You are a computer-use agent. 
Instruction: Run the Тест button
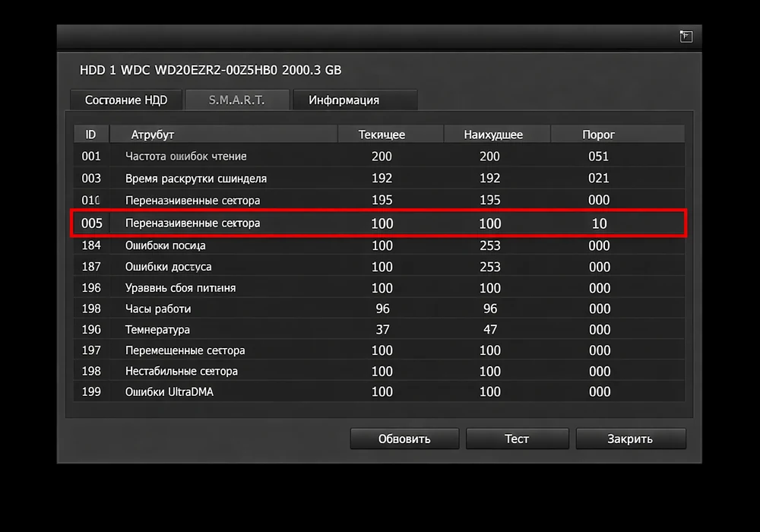[x=517, y=439]
